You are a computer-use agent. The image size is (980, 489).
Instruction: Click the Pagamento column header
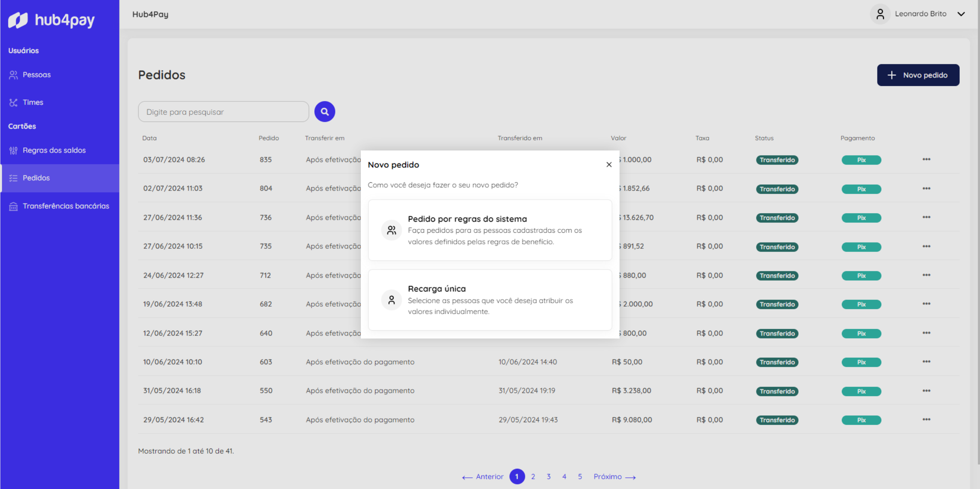click(x=858, y=138)
